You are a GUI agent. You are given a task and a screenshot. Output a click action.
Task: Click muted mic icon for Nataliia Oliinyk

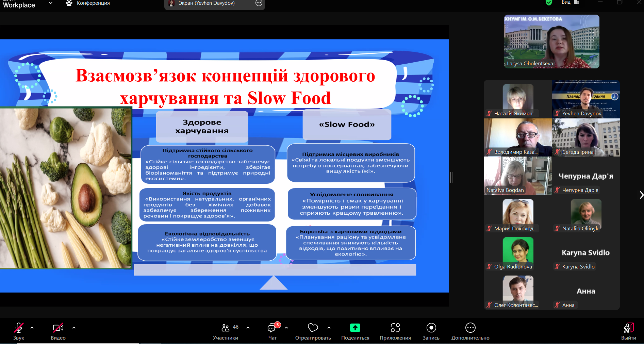[557, 229]
